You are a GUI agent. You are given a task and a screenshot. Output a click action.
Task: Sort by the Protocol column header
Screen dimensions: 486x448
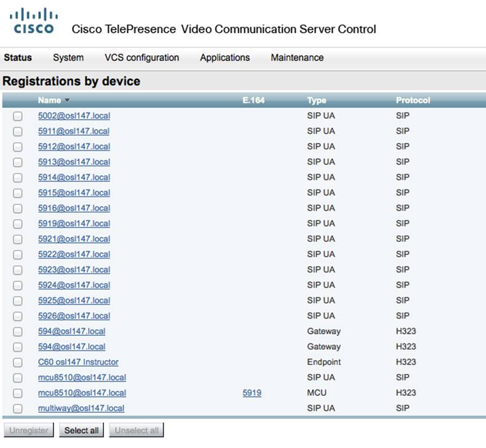point(413,100)
